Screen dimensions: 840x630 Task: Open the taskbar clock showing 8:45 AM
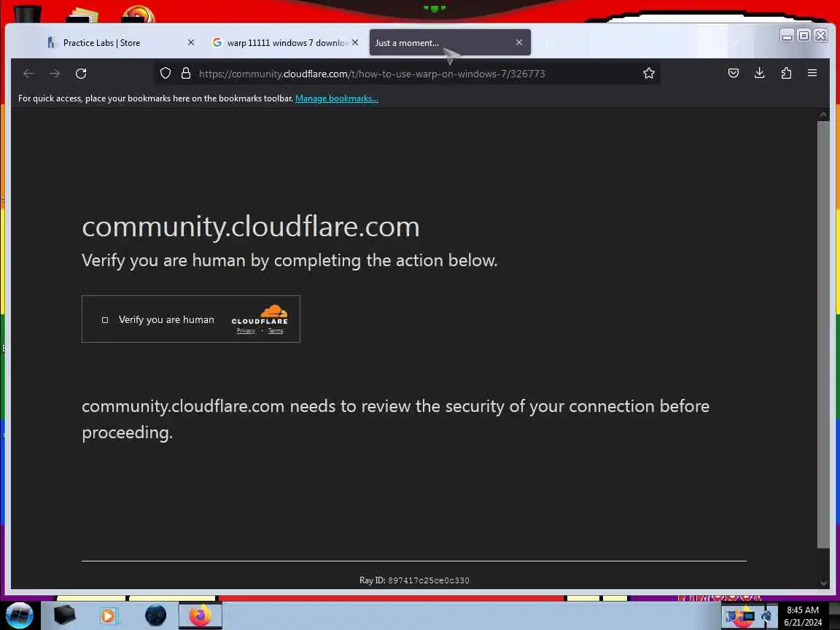click(x=803, y=616)
